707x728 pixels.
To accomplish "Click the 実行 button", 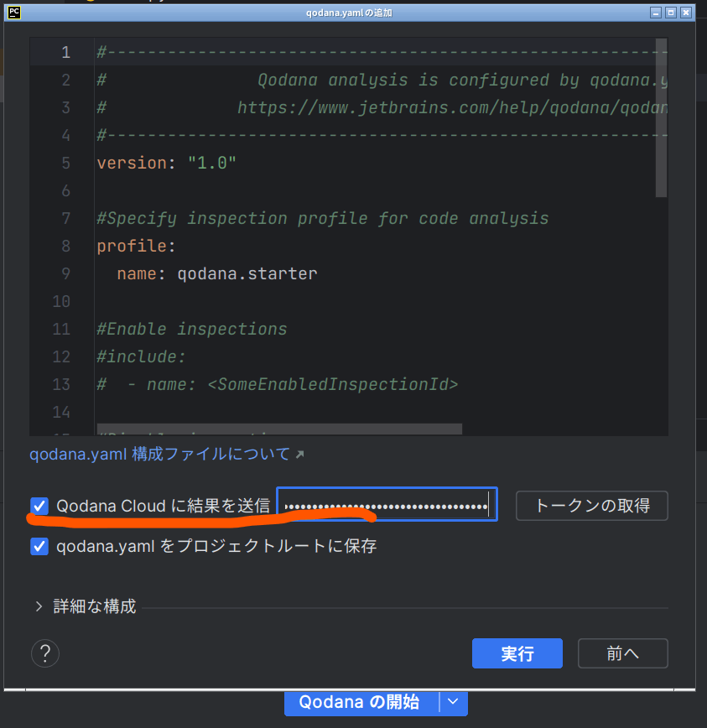I will pyautogui.click(x=517, y=653).
